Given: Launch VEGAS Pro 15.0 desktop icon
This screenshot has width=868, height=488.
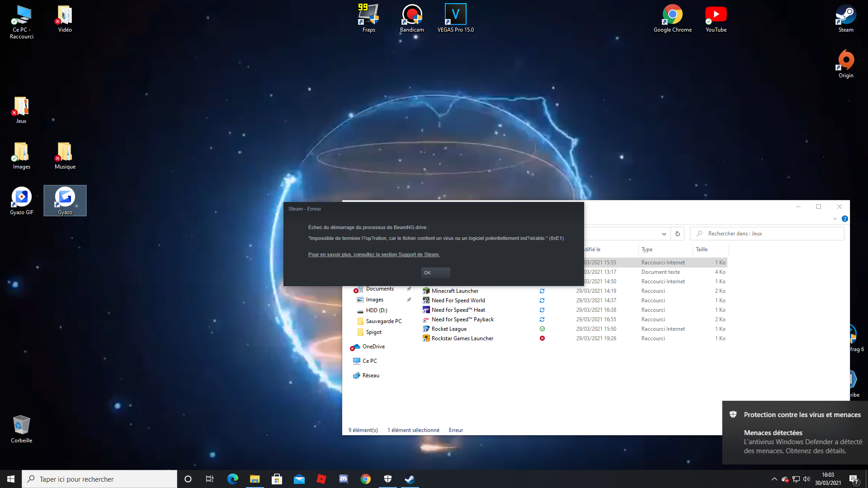Looking at the screenshot, I should [456, 19].
